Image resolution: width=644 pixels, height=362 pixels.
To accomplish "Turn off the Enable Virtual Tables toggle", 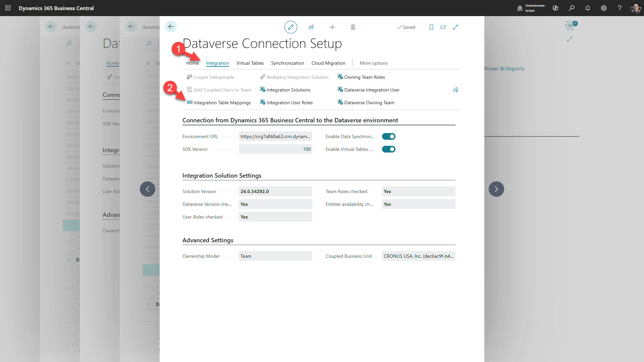I will (x=388, y=149).
